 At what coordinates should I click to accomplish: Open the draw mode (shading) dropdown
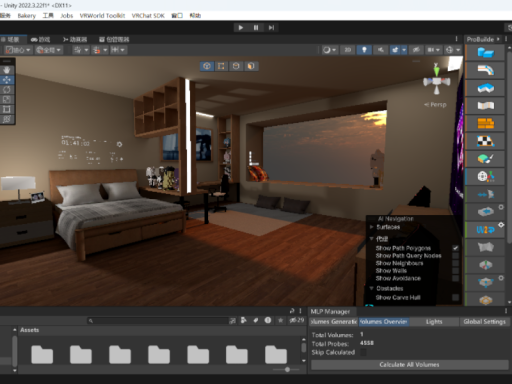click(330, 50)
